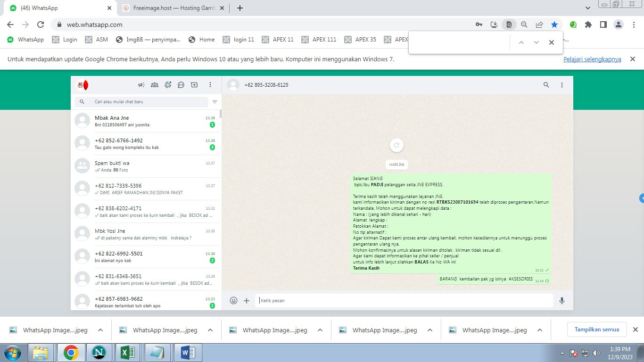
Task: Open the green WhatsApp extension icon
Action: [573, 25]
